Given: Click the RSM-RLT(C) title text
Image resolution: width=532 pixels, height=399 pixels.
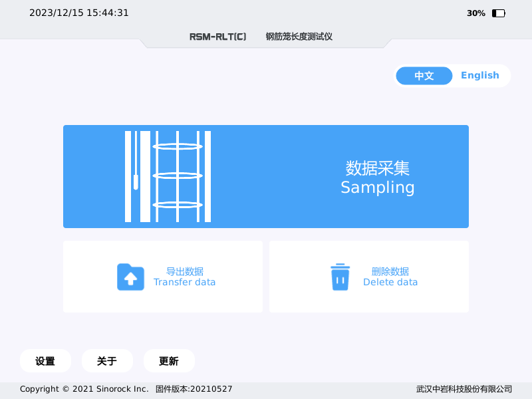Looking at the screenshot, I should click(218, 37).
